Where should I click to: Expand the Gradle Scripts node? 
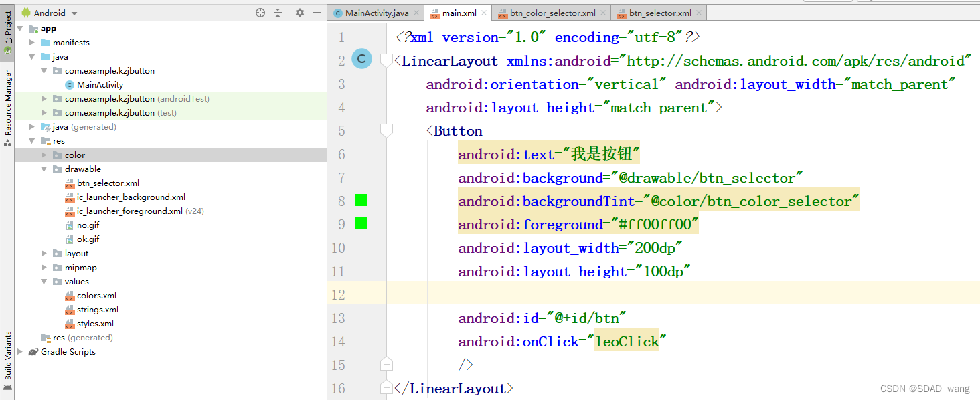[x=20, y=352]
